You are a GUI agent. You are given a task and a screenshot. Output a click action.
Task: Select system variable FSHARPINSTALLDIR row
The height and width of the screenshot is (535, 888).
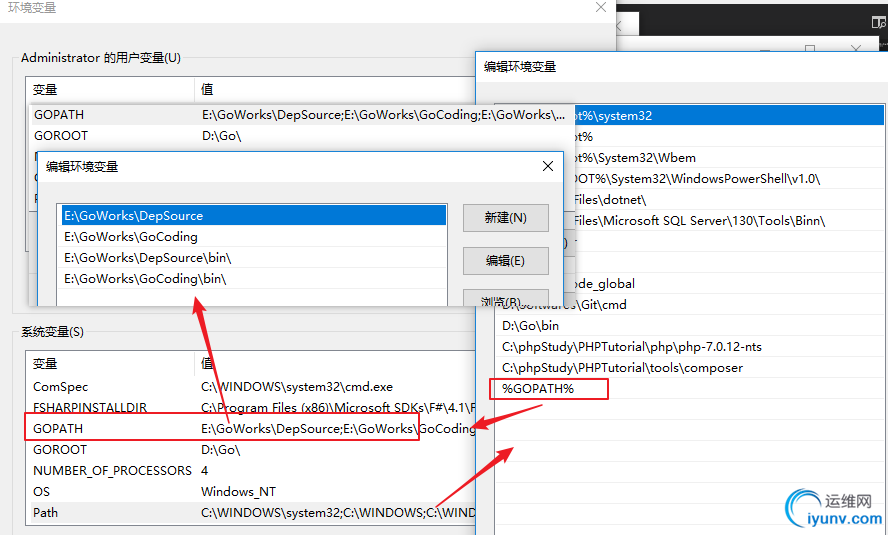250,408
